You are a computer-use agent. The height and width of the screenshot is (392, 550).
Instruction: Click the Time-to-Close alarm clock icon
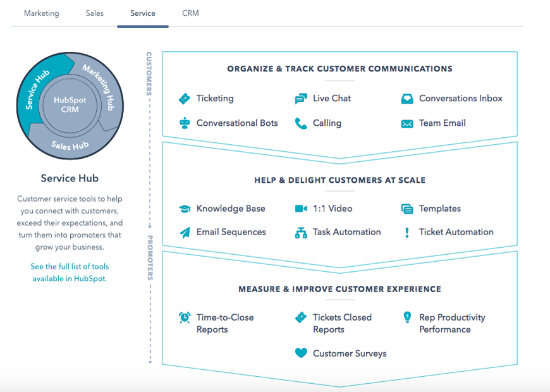click(x=185, y=317)
